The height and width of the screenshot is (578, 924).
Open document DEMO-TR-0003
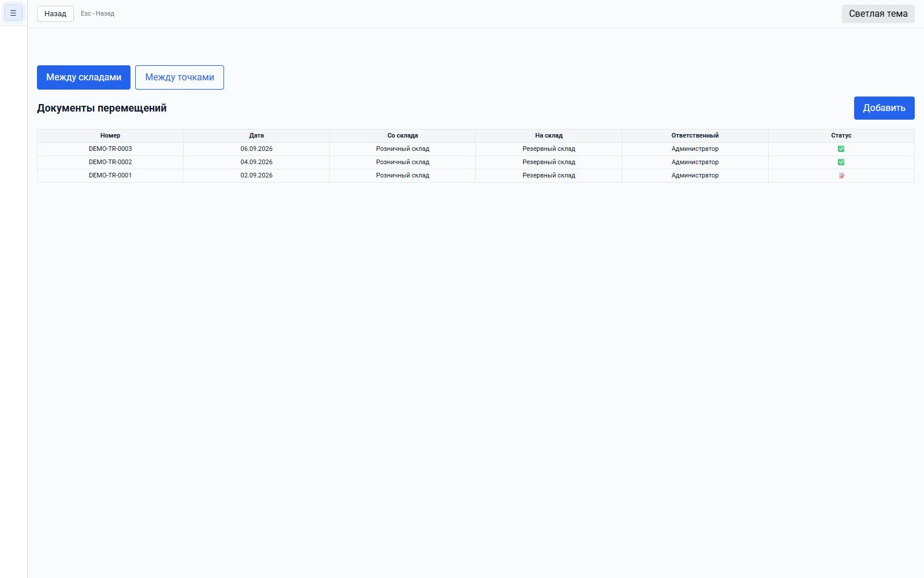(110, 149)
